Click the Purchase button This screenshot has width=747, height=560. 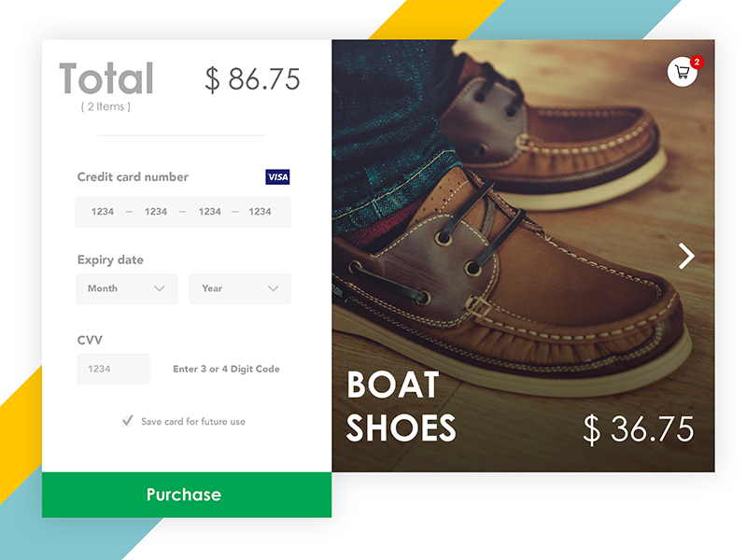[183, 495]
